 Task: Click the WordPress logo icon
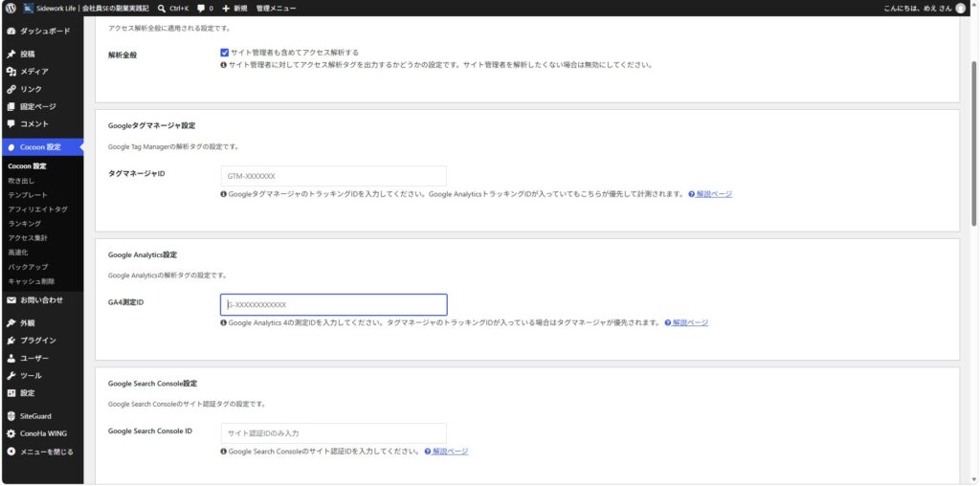click(x=11, y=8)
